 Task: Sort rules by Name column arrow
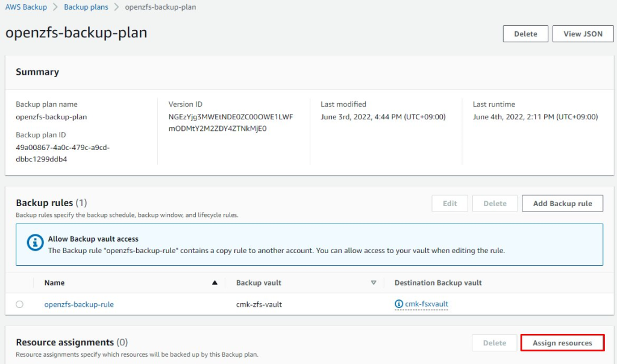pyautogui.click(x=215, y=283)
